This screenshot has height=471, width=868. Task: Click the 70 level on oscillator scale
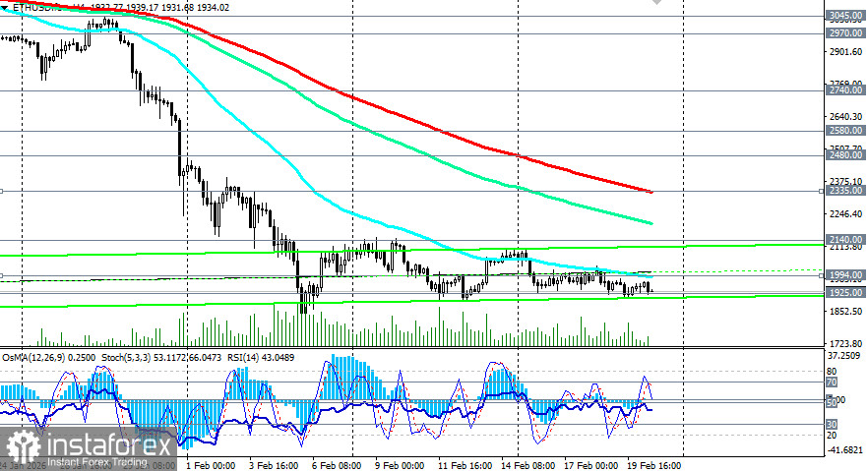(832, 382)
